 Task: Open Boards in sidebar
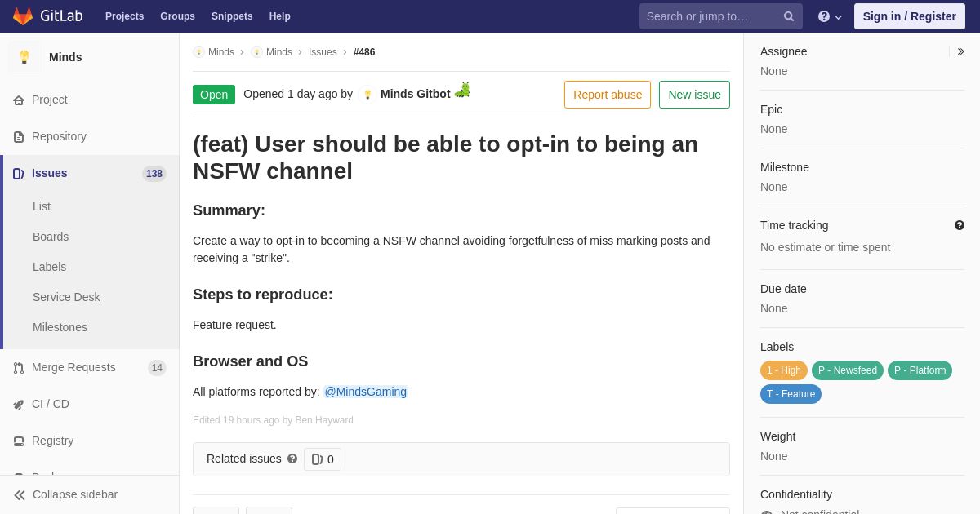51,237
